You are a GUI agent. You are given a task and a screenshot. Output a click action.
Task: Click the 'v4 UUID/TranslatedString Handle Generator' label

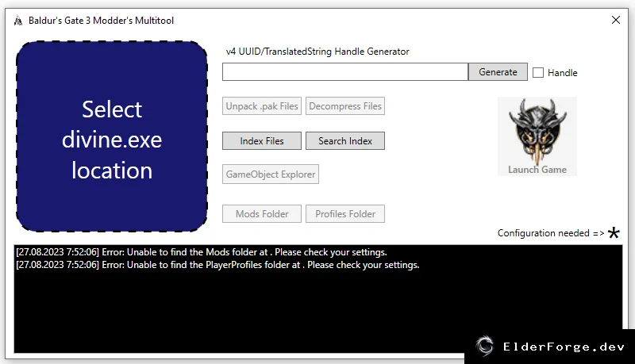point(317,52)
